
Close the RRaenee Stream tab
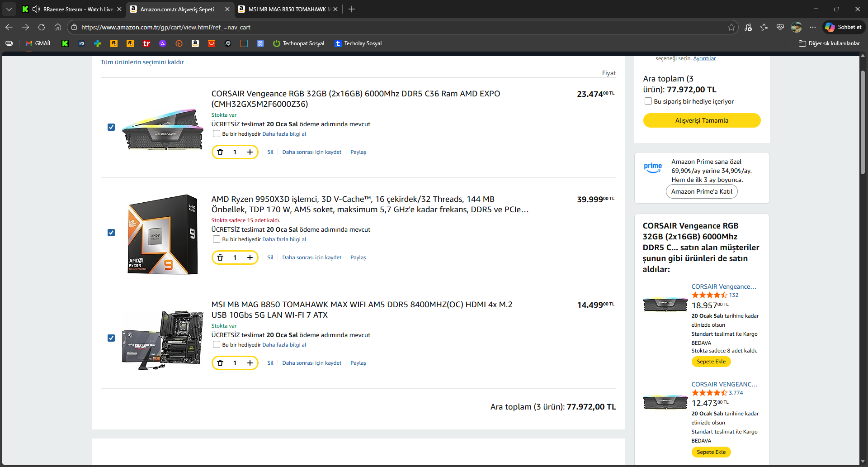click(119, 9)
